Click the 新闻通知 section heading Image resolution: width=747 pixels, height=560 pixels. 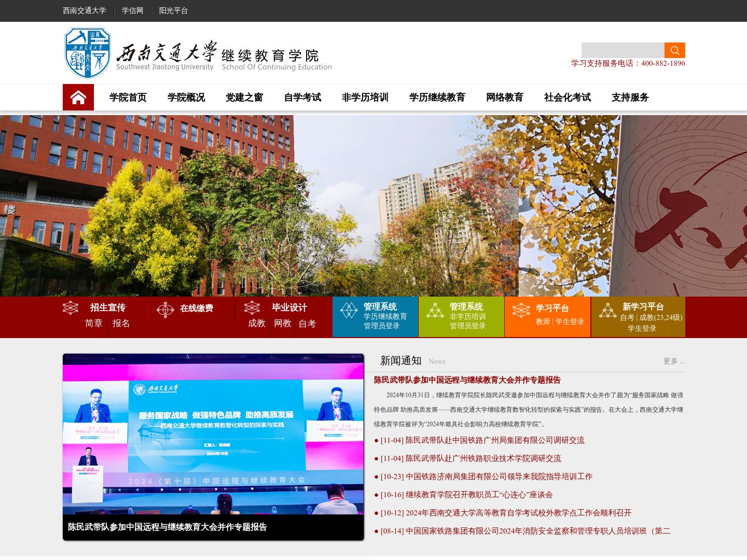click(401, 361)
